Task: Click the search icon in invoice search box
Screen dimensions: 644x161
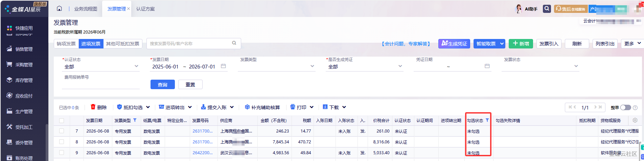Action: pos(234,43)
